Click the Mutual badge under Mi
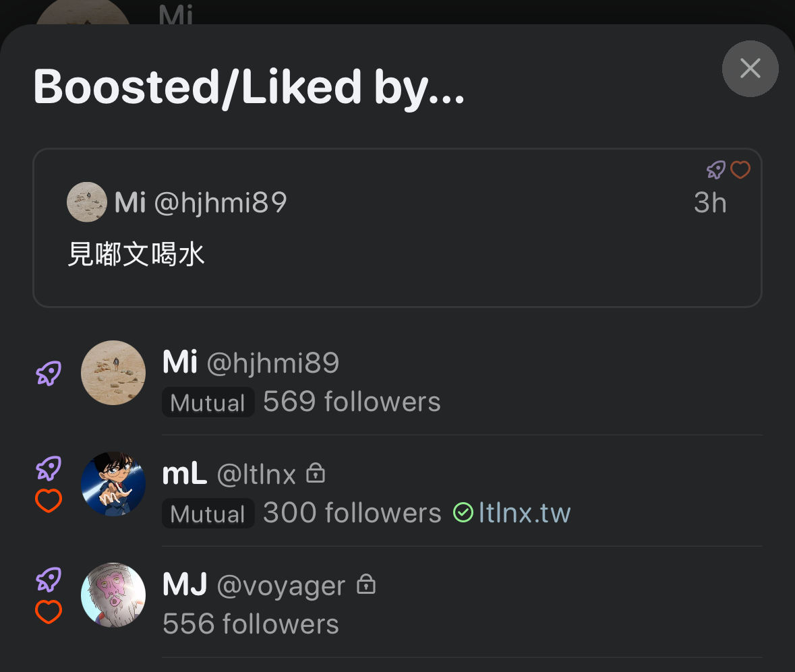 pos(208,402)
